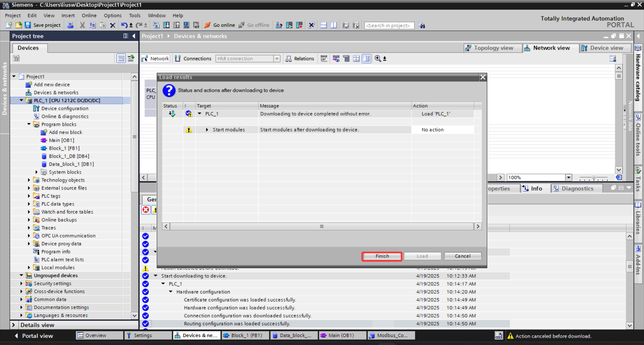
Task: Select Data_block_1 [DB1] in project tree
Action: point(71,164)
